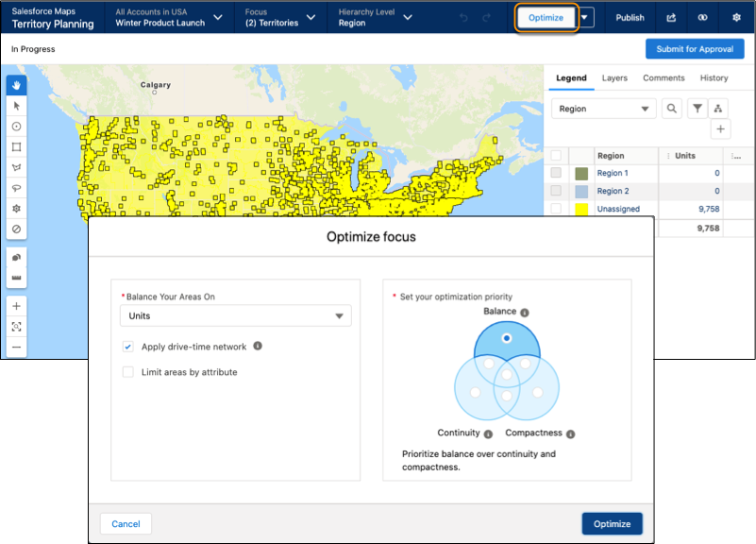Select the Compactness-only priority point
The image size is (756, 544).
(538, 392)
